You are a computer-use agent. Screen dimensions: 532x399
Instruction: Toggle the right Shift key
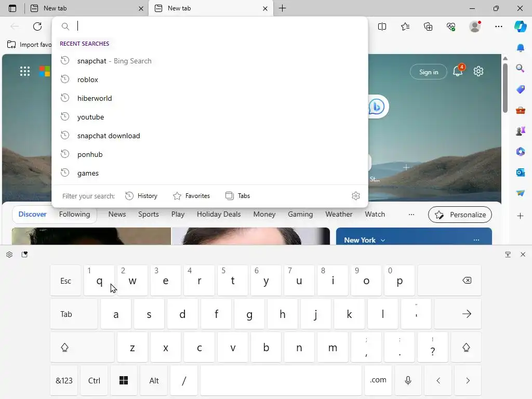[466, 347]
